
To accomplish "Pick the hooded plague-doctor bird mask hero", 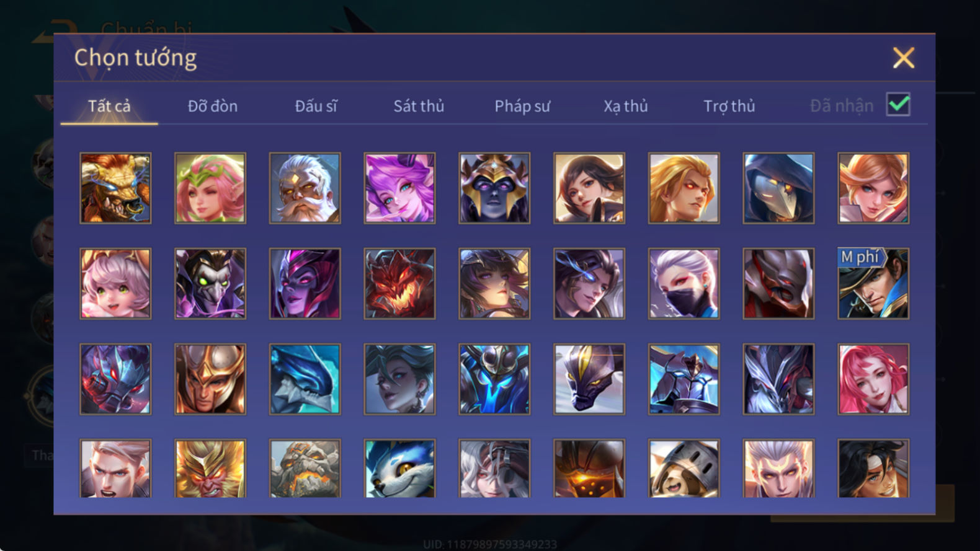I will (x=778, y=188).
